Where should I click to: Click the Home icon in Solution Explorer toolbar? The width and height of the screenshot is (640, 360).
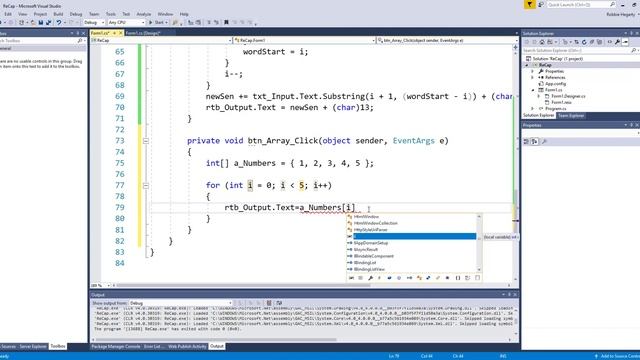tap(542, 42)
